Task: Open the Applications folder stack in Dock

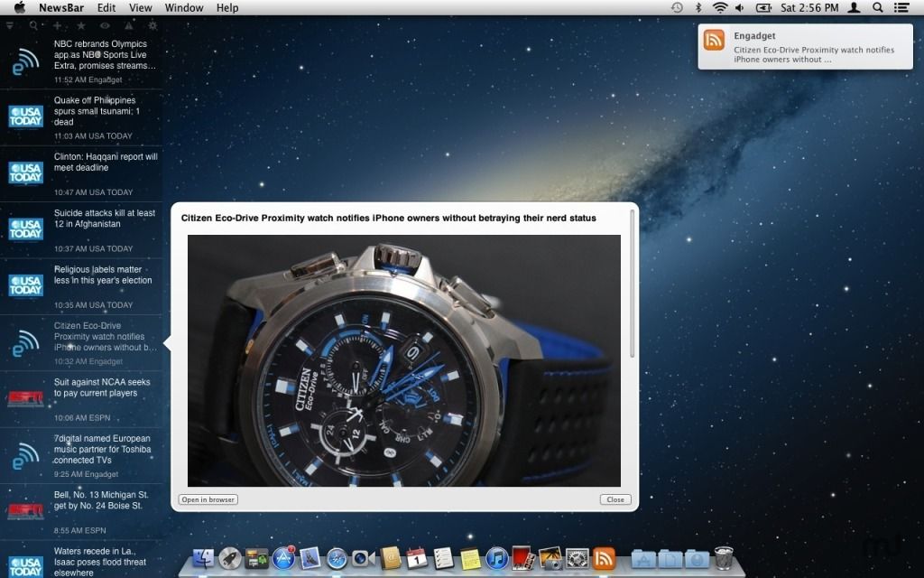Action: [x=643, y=558]
